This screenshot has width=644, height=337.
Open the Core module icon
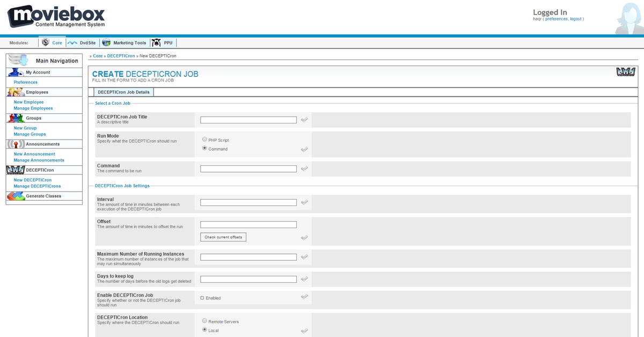point(46,43)
